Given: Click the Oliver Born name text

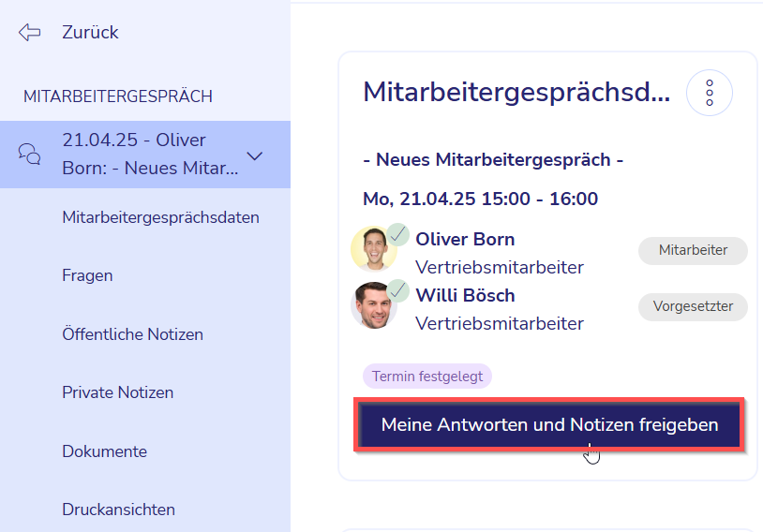Looking at the screenshot, I should [x=465, y=239].
